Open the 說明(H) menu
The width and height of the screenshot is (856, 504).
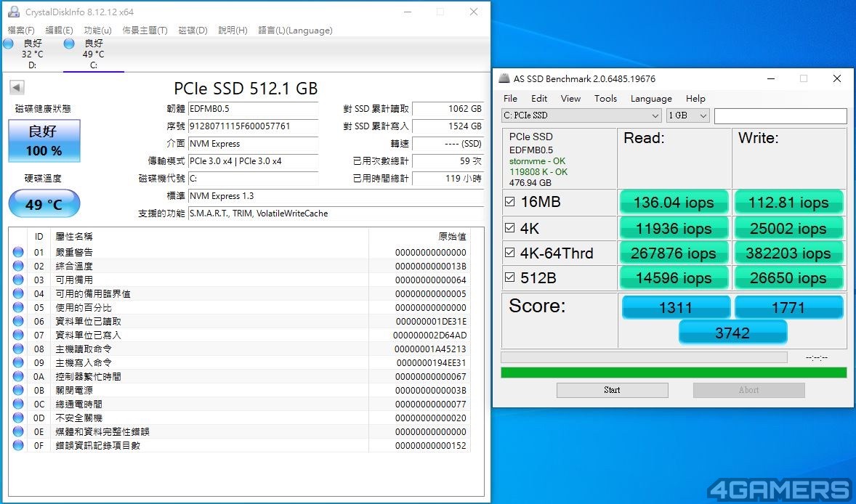click(233, 31)
